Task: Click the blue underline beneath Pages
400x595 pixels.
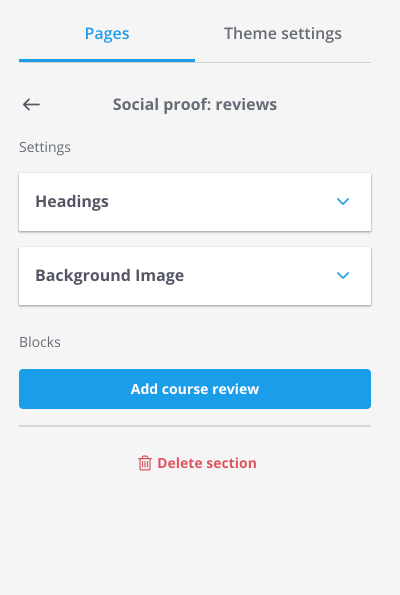Action: click(x=107, y=60)
